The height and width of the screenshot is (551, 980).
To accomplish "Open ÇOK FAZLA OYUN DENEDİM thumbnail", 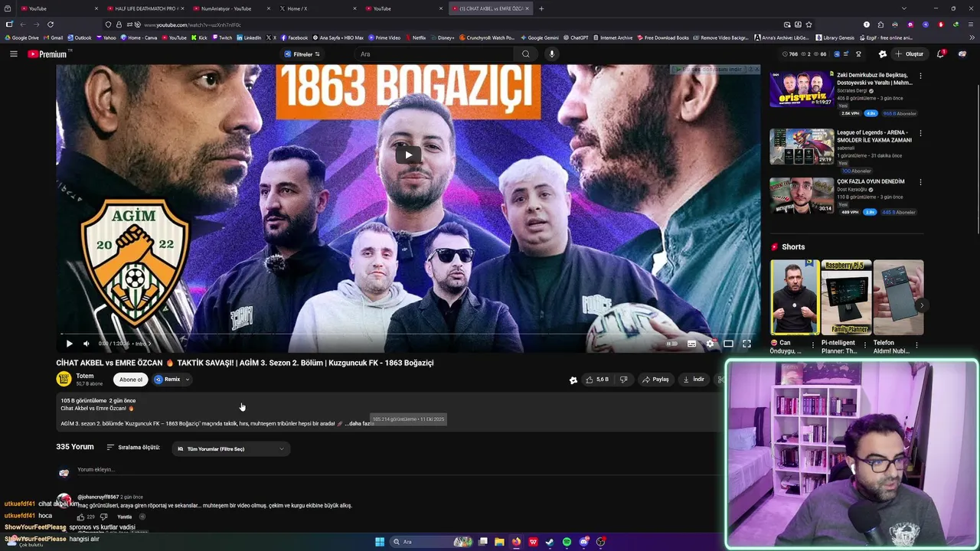I will tap(802, 195).
